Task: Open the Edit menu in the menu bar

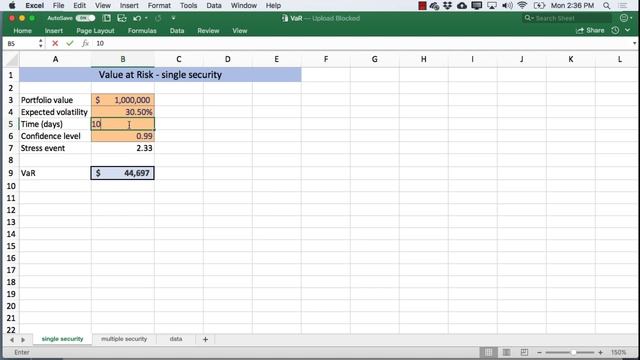Action: [79, 5]
